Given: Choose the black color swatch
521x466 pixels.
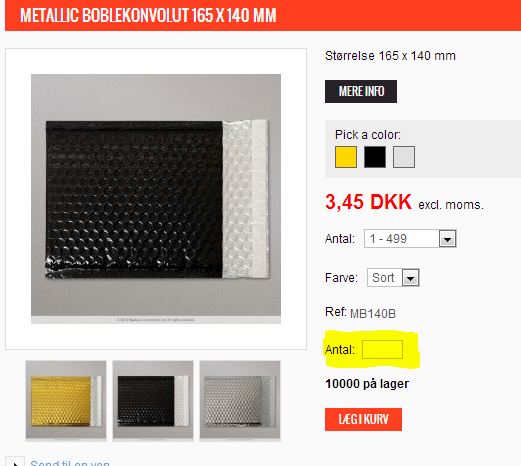Looking at the screenshot, I should [x=375, y=157].
